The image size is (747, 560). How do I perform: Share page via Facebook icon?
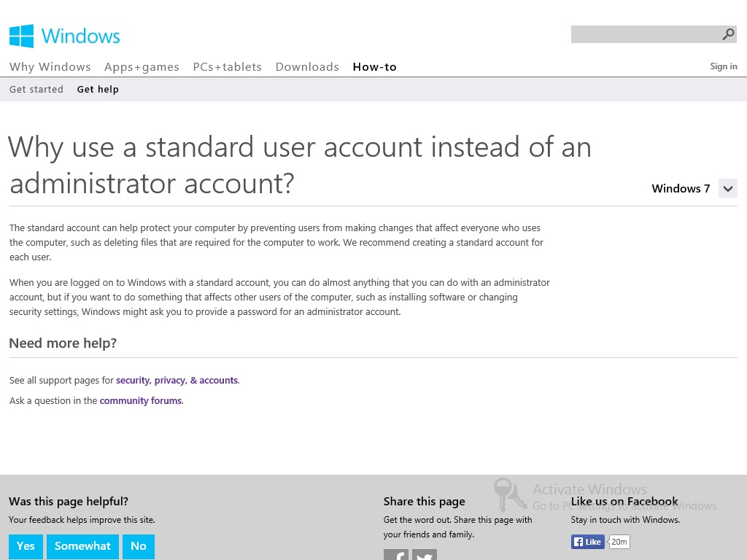pyautogui.click(x=396, y=556)
